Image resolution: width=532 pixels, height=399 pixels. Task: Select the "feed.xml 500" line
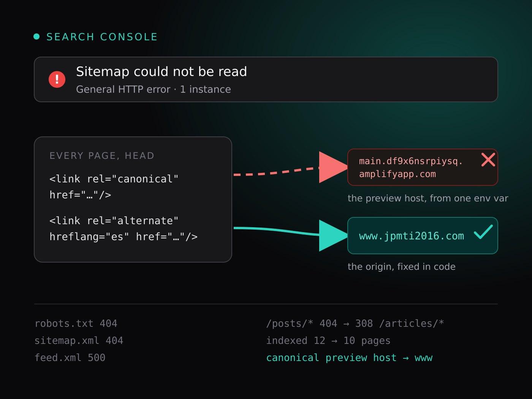[x=70, y=358]
